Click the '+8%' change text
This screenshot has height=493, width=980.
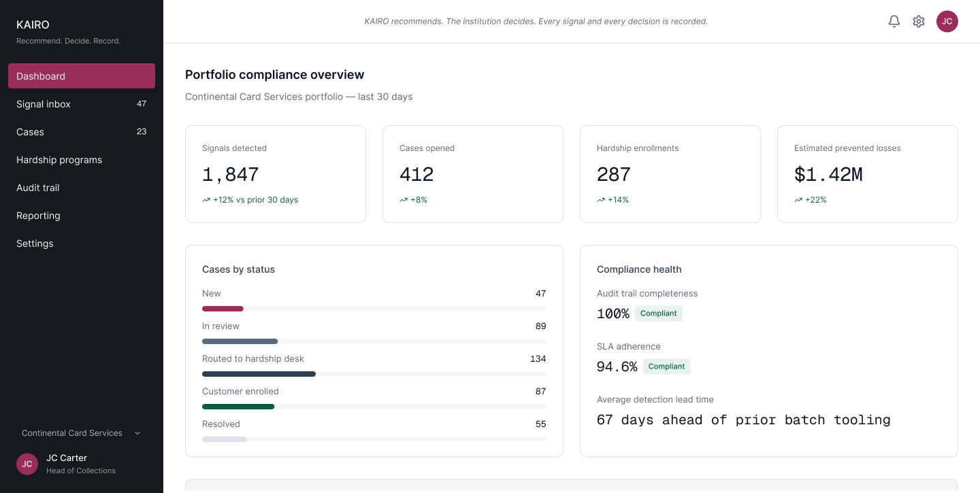419,200
